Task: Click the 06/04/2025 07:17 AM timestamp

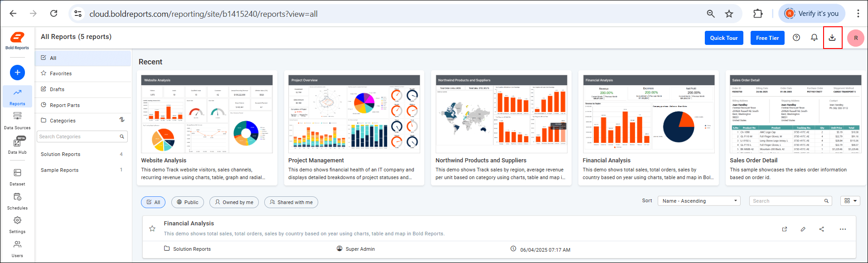Action: pyautogui.click(x=545, y=250)
